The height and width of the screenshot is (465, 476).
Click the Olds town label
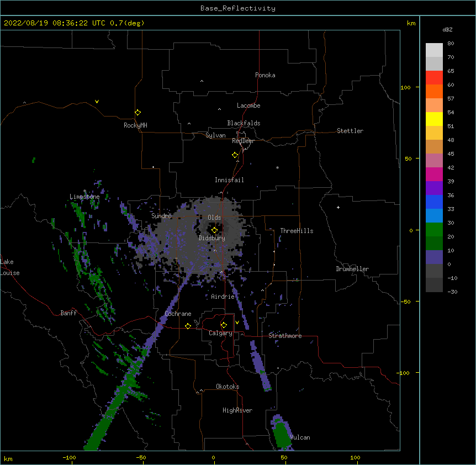click(x=214, y=218)
